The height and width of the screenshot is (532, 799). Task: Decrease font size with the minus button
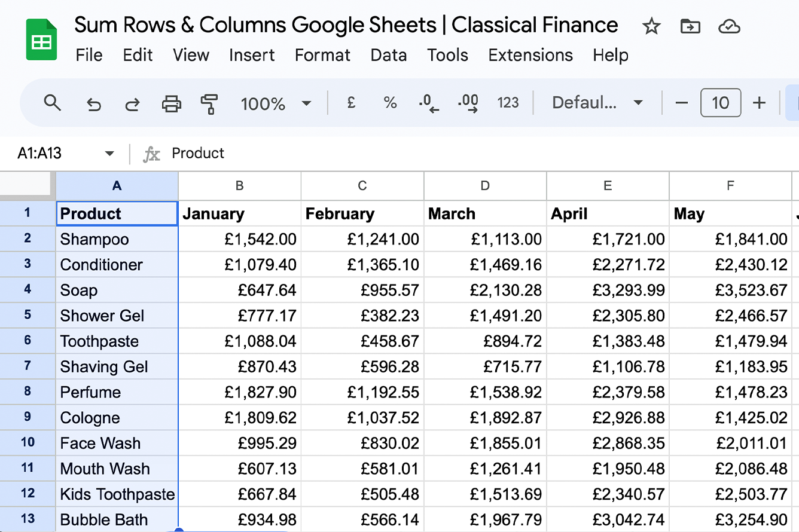[x=681, y=103]
